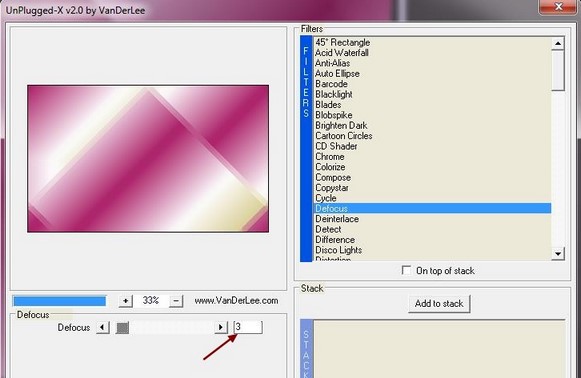Zoom out preview with minus button
Screen dimensions: 581x378
coord(176,301)
